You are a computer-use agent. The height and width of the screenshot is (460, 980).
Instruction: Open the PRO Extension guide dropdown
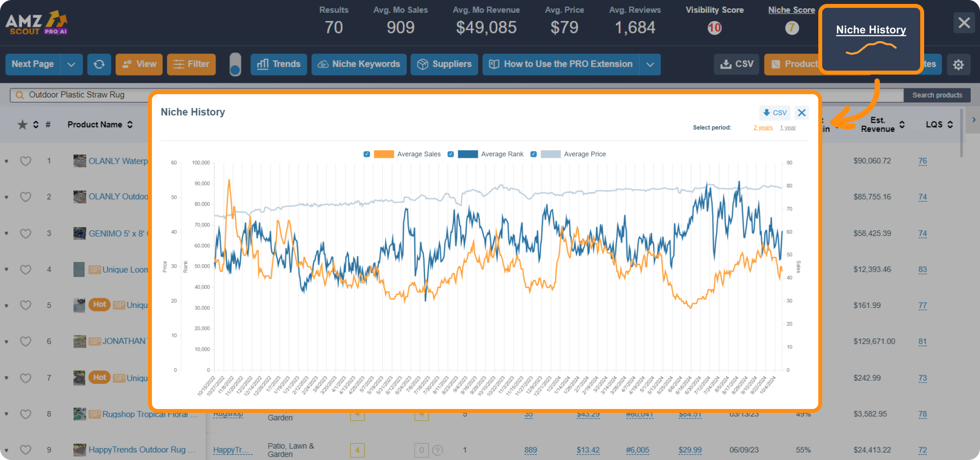[651, 64]
